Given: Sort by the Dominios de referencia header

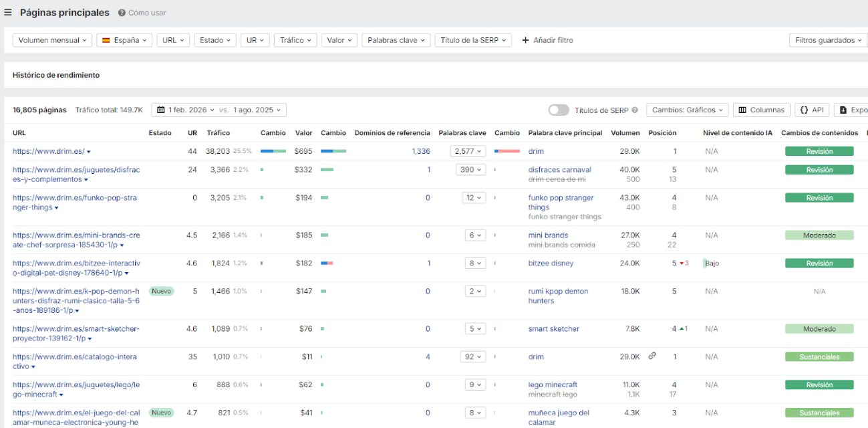Looking at the screenshot, I should pyautogui.click(x=392, y=133).
